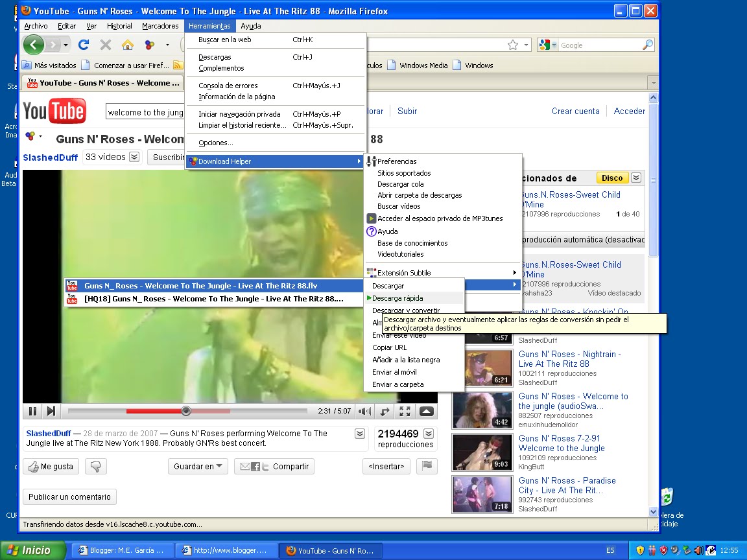Open Acceder al espacio privado de MP3tunes

pyautogui.click(x=440, y=218)
